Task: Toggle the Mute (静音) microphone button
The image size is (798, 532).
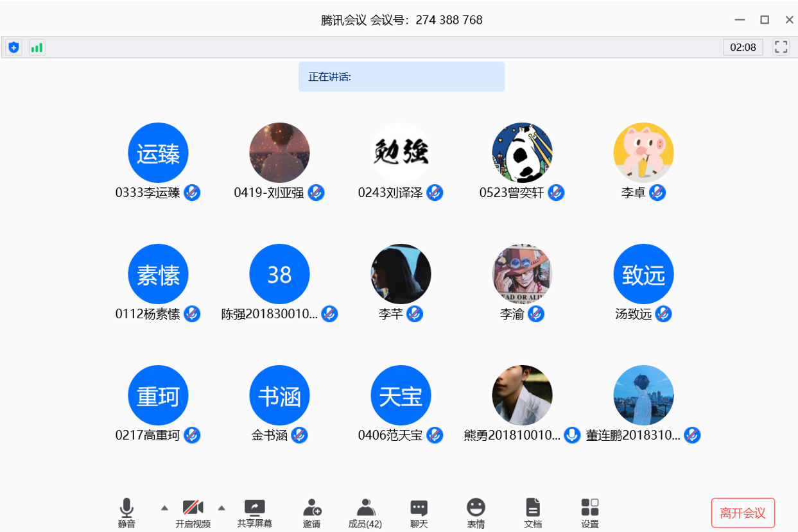Action: click(127, 513)
